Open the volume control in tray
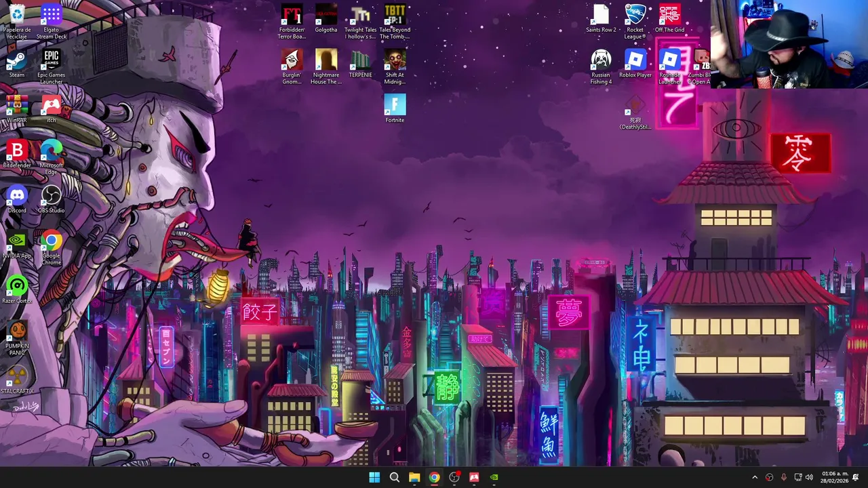Image resolution: width=868 pixels, height=488 pixels. click(x=809, y=477)
